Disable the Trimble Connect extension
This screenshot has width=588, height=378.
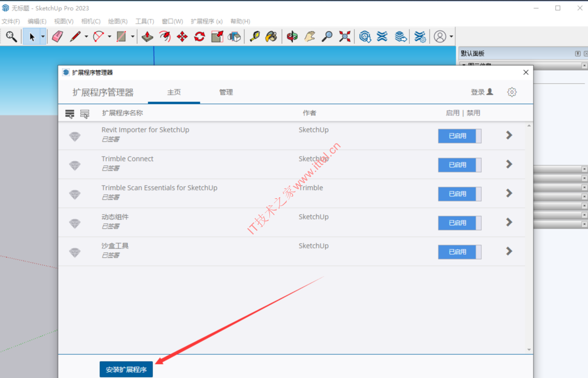460,165
